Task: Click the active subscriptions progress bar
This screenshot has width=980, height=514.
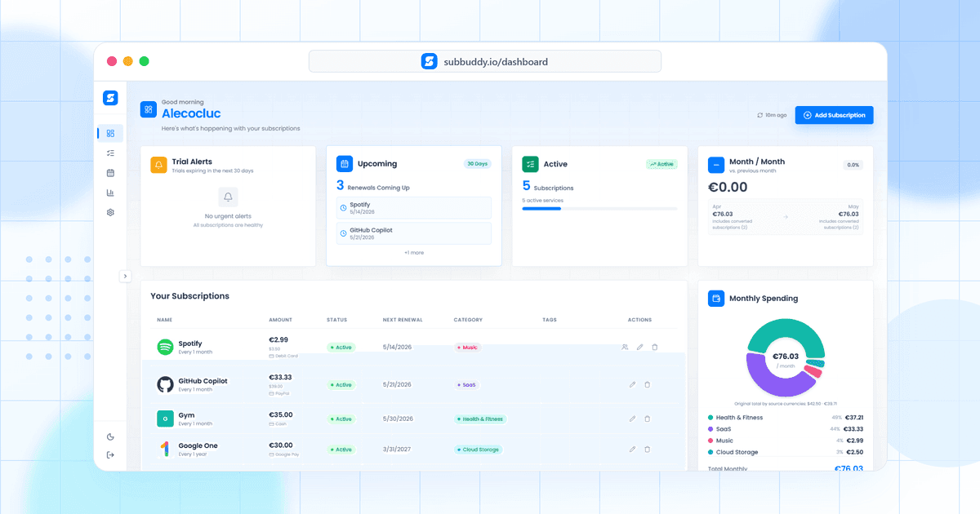Action: coord(599,209)
